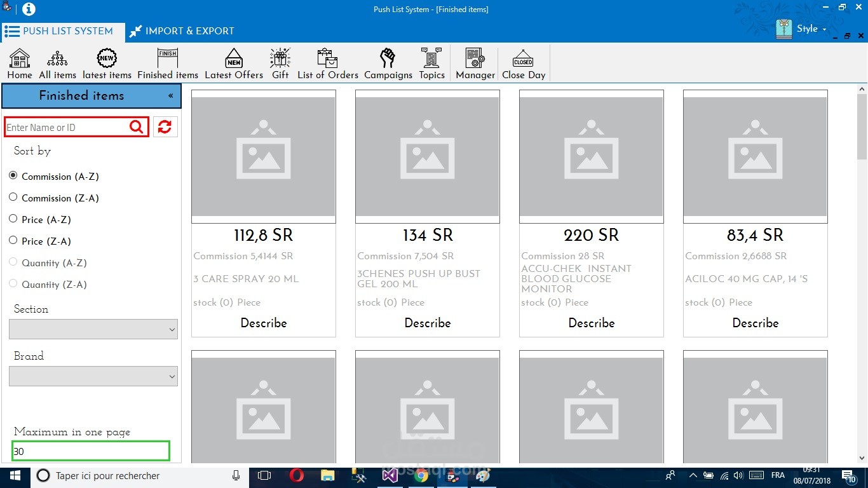Select Commission (A-Z) sort option

pyautogui.click(x=54, y=176)
